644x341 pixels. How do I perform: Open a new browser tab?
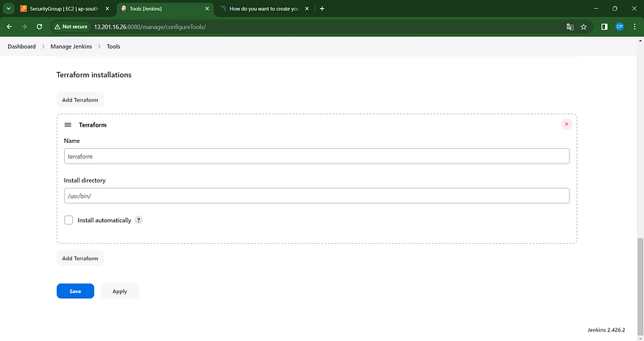pyautogui.click(x=322, y=9)
